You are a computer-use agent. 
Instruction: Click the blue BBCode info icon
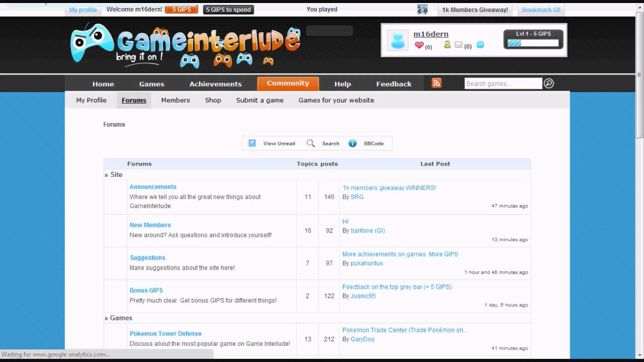click(352, 143)
